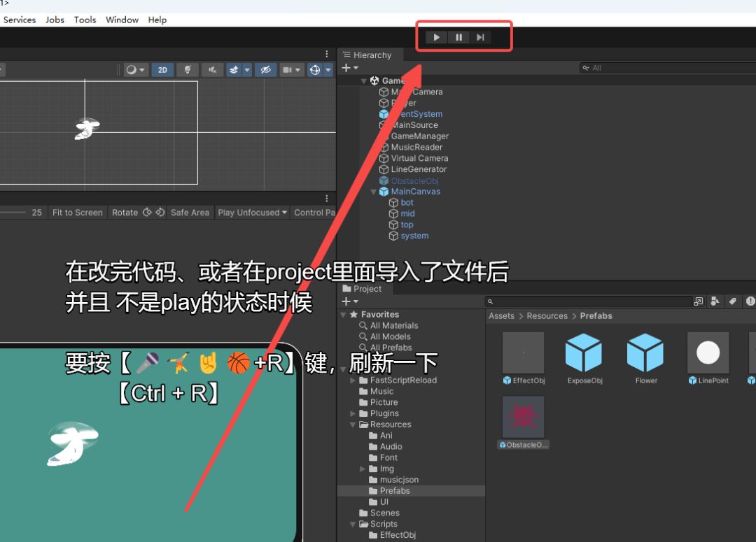756x542 pixels.
Task: Toggle scene lighting with the lightbulb icon
Action: pyautogui.click(x=187, y=70)
